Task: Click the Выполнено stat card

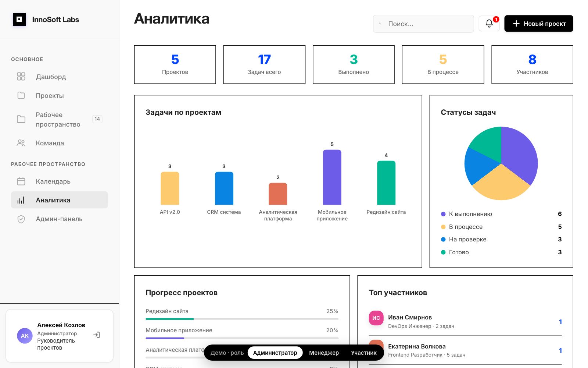Action: click(x=354, y=64)
